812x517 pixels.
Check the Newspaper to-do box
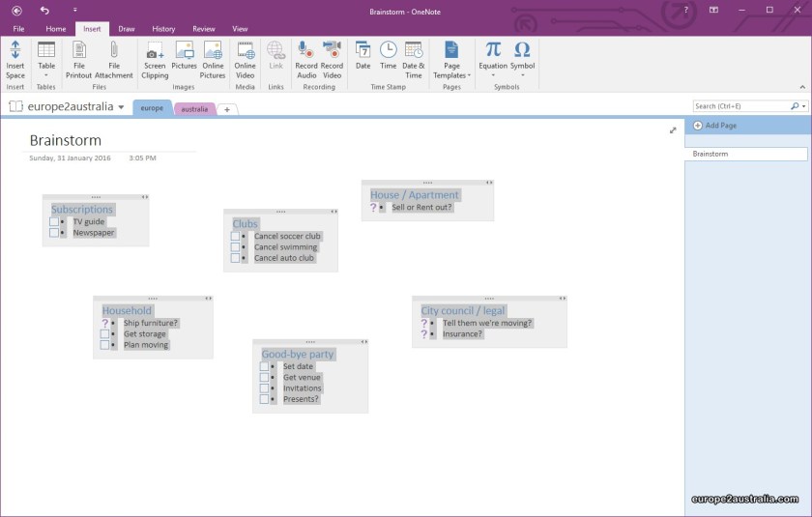[x=54, y=233]
